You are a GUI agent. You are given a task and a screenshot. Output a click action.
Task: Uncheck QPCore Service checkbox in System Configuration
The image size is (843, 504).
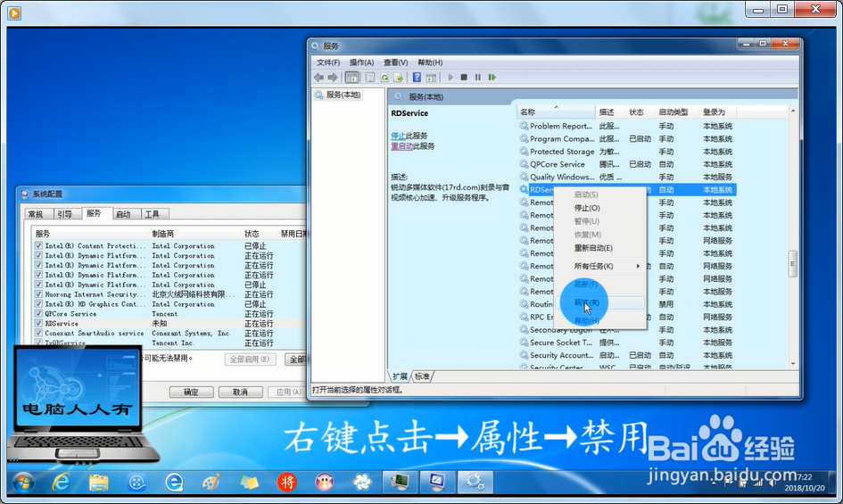(x=38, y=314)
